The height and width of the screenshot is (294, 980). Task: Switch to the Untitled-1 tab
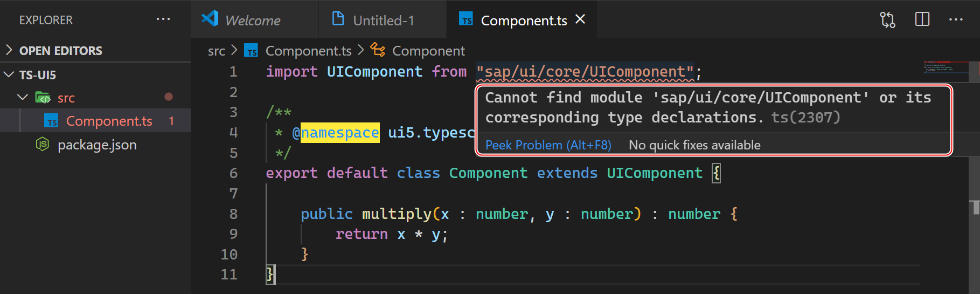pyautogui.click(x=383, y=20)
